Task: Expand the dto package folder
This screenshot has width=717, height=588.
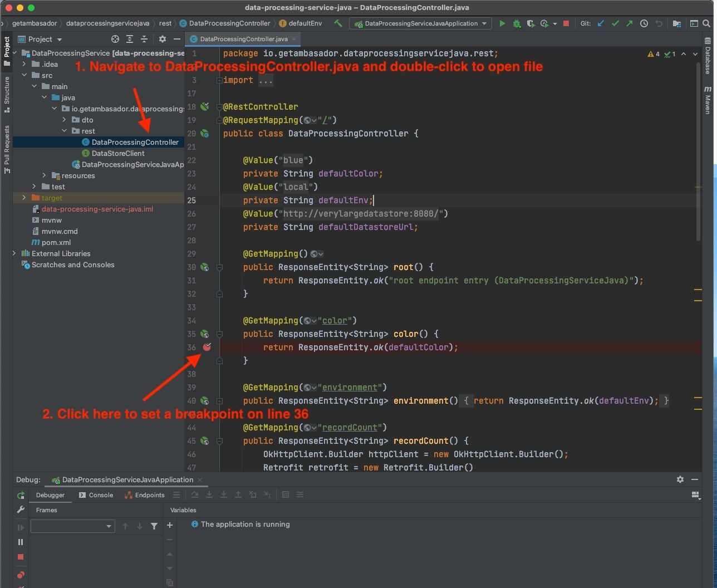Action: click(65, 120)
